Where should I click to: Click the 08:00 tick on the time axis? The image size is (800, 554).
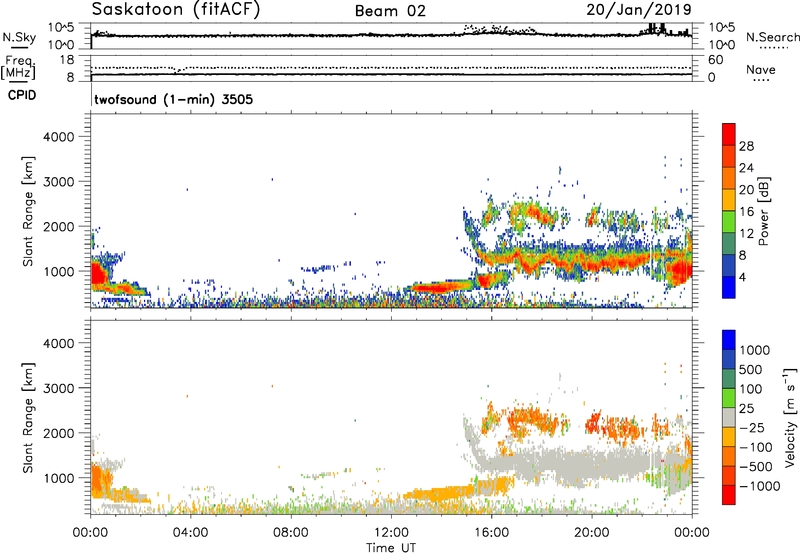[x=290, y=533]
